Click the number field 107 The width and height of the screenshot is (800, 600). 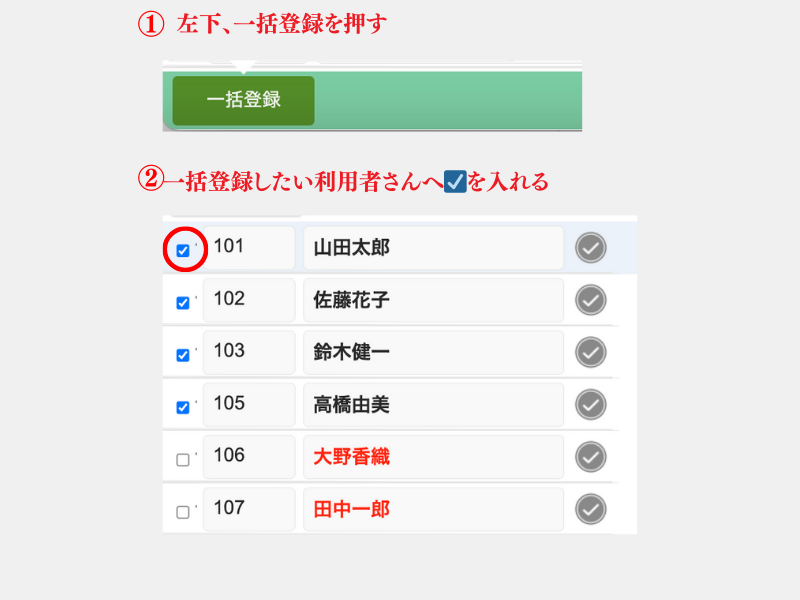pos(249,509)
